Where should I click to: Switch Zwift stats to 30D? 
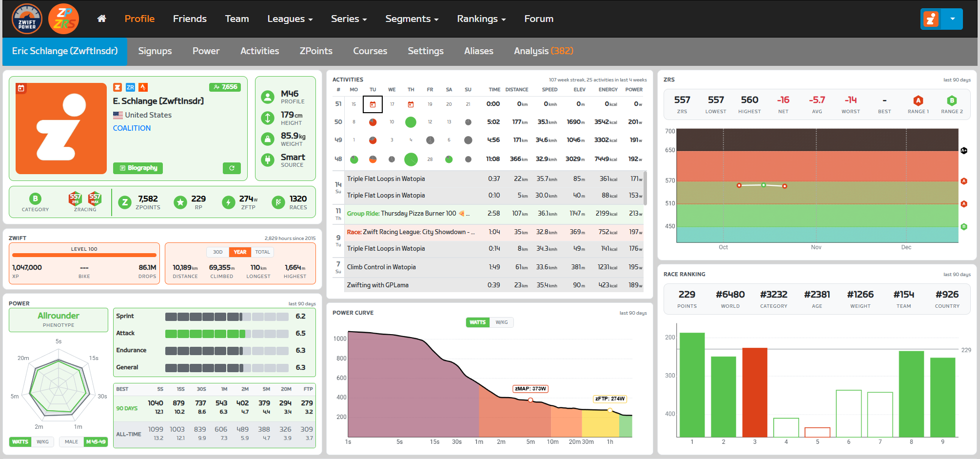coord(217,252)
